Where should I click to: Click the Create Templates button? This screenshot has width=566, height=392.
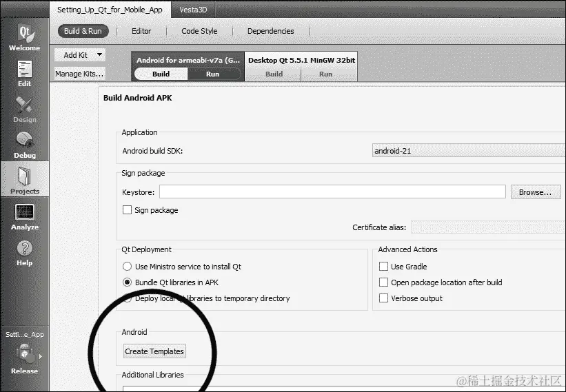point(154,351)
